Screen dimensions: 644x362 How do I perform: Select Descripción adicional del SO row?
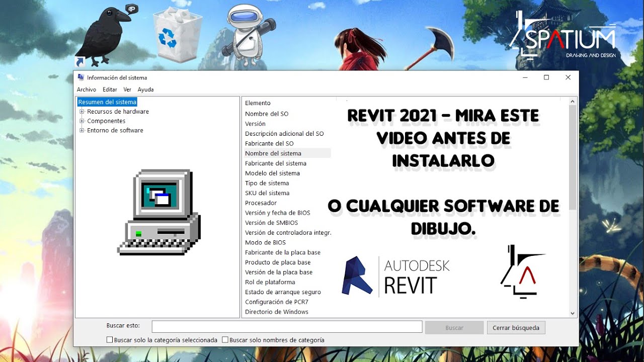[284, 134]
